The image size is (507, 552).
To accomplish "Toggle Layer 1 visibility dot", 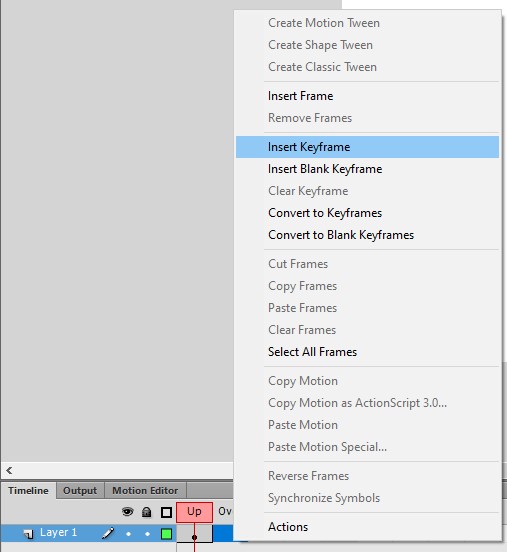I will [x=129, y=534].
